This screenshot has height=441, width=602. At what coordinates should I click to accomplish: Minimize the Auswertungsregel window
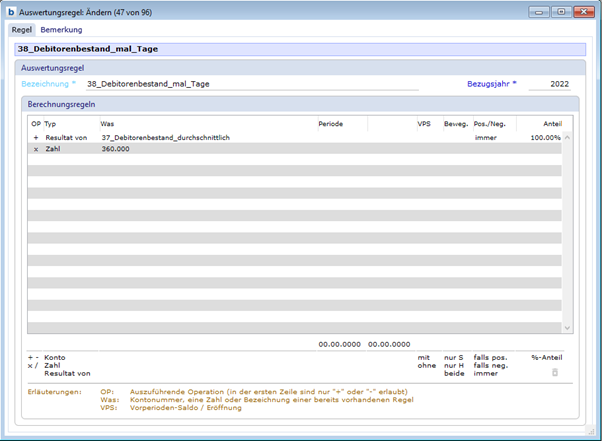(541, 12)
